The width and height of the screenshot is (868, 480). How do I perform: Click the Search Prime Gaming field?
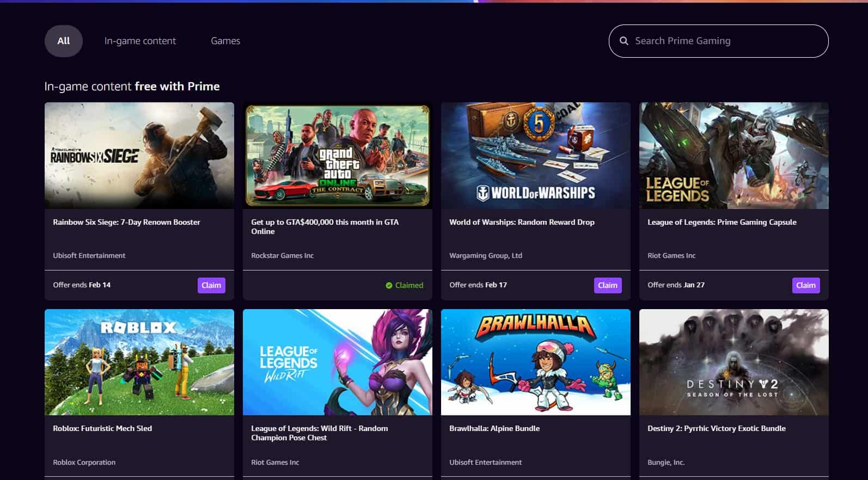click(718, 41)
